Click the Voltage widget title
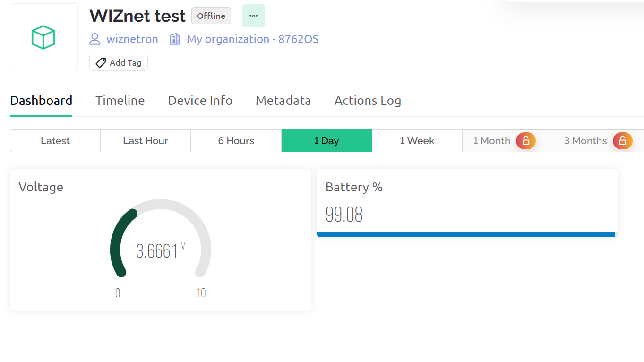 click(41, 187)
